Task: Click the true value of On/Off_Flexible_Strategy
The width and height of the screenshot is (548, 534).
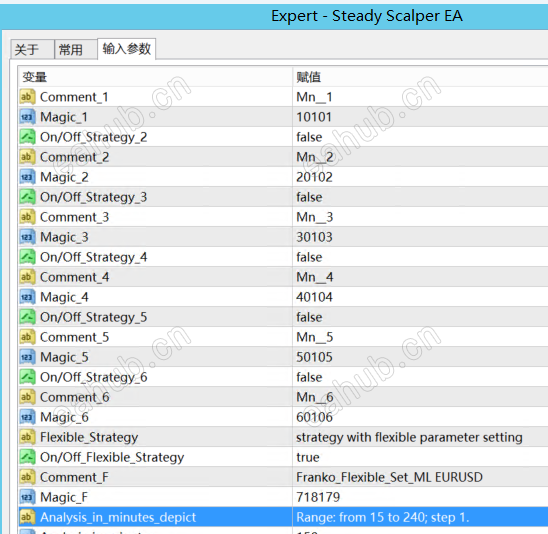Action: click(420, 457)
